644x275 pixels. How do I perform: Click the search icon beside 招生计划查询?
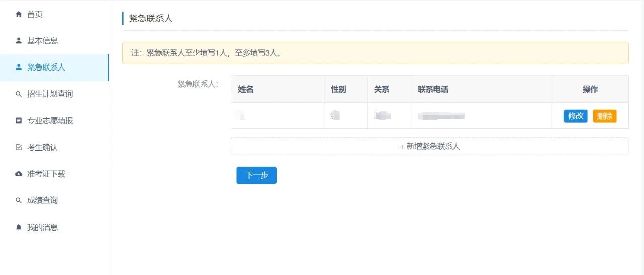point(19,94)
